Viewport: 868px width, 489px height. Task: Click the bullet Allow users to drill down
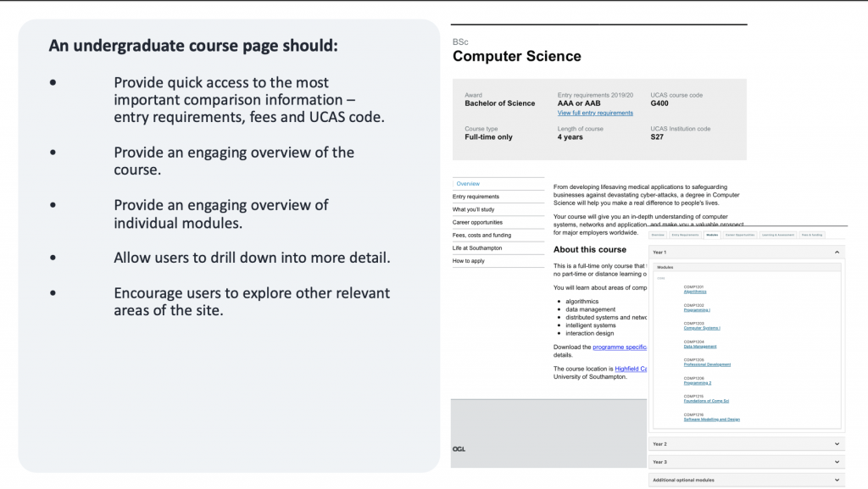click(x=252, y=258)
